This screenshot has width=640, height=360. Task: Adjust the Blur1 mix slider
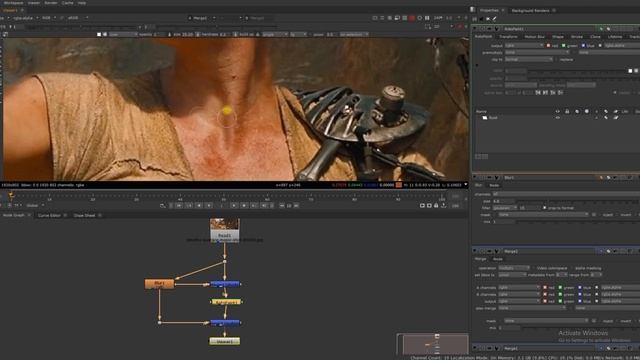click(578, 221)
